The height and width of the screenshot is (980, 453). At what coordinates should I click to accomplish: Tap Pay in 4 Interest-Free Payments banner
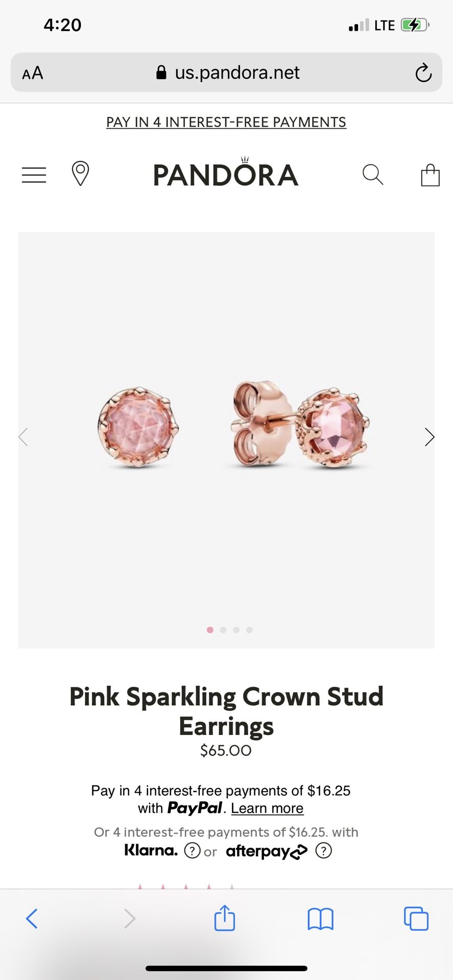tap(226, 122)
